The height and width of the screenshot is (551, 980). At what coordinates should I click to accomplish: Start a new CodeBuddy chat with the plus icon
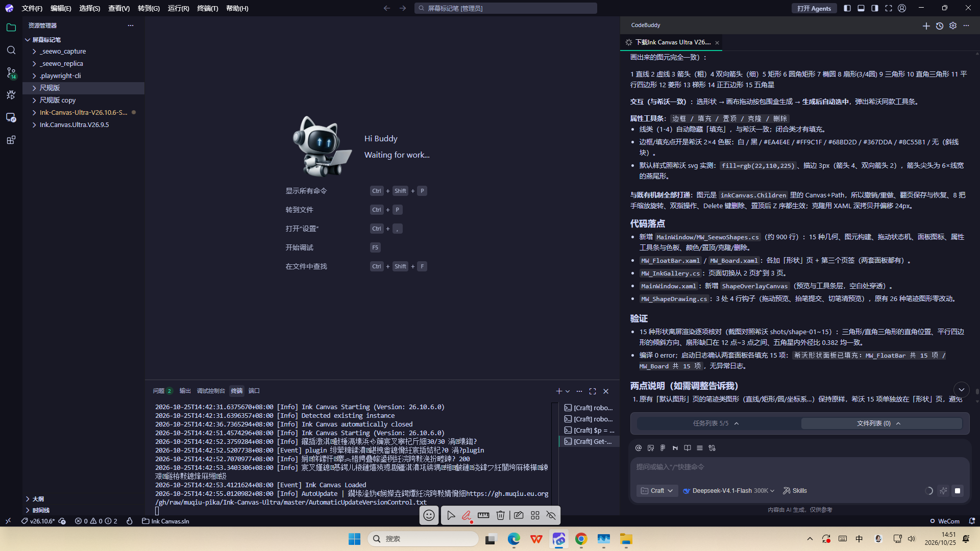pyautogui.click(x=926, y=26)
